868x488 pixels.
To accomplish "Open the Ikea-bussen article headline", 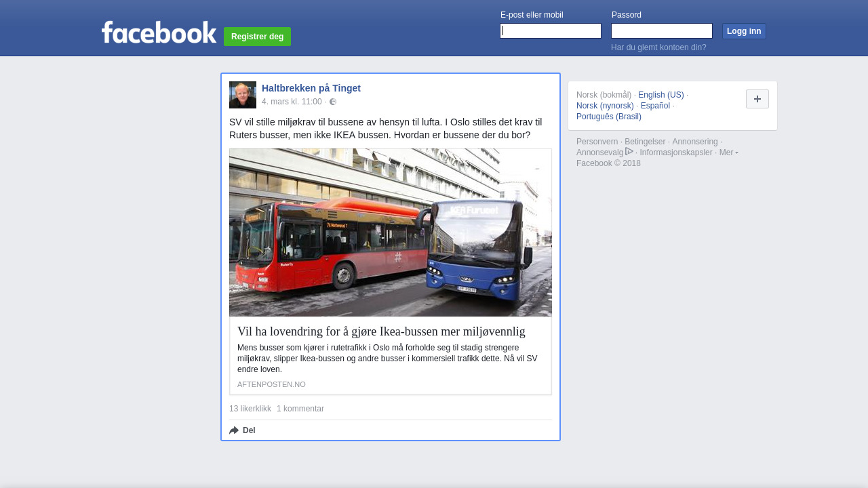I will pos(381,331).
